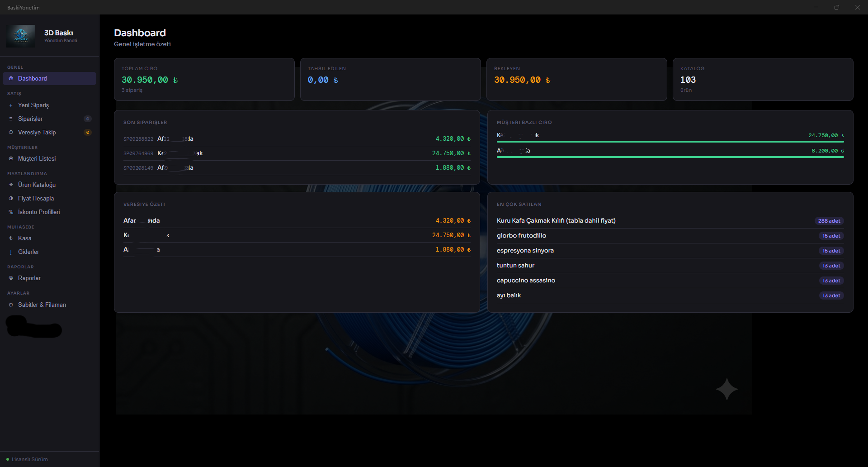Screen dimensions: 868x467
Task: Select Giderler in the sidebar menu
Action: [x=28, y=252]
